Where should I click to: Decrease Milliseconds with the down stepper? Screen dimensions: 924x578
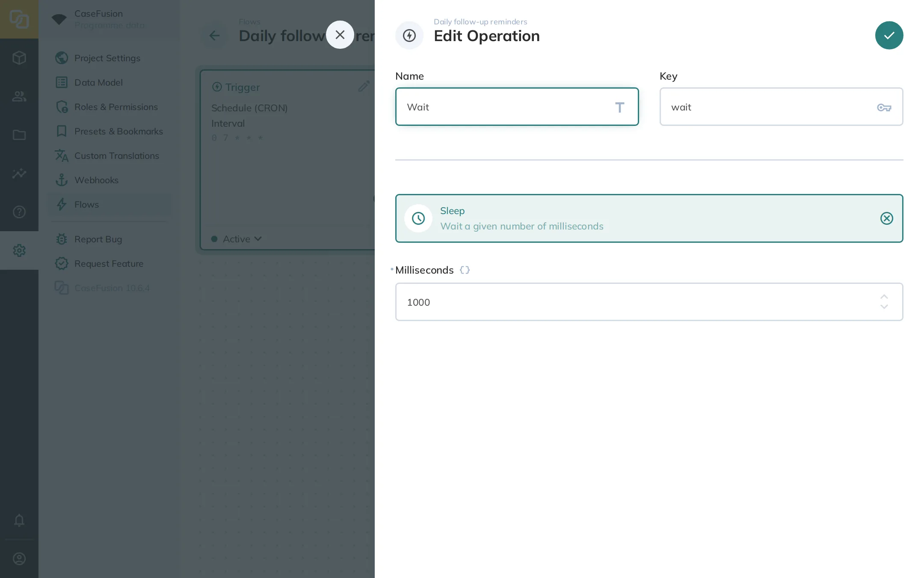[884, 307]
